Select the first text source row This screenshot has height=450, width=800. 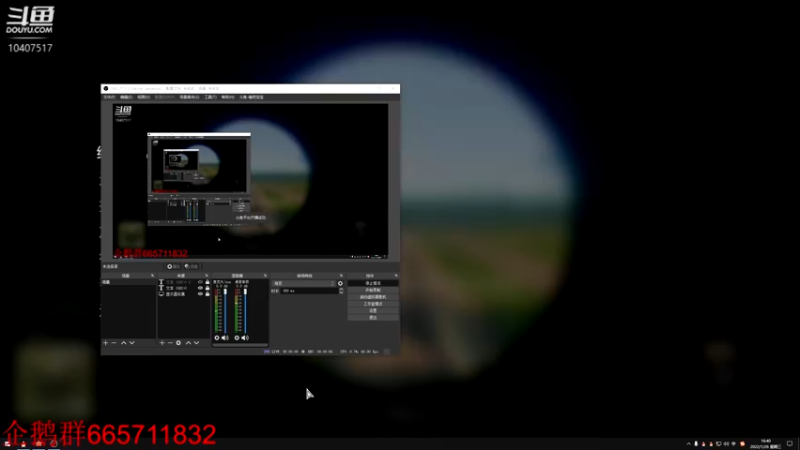pos(184,282)
